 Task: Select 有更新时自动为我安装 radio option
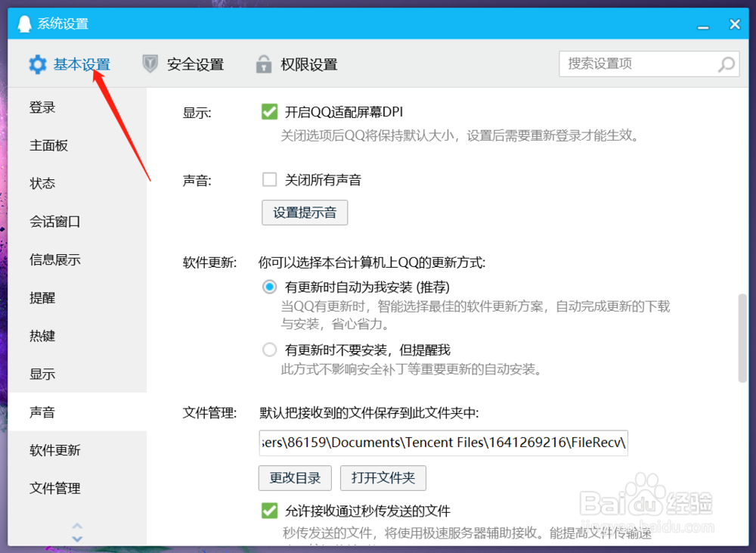point(270,287)
